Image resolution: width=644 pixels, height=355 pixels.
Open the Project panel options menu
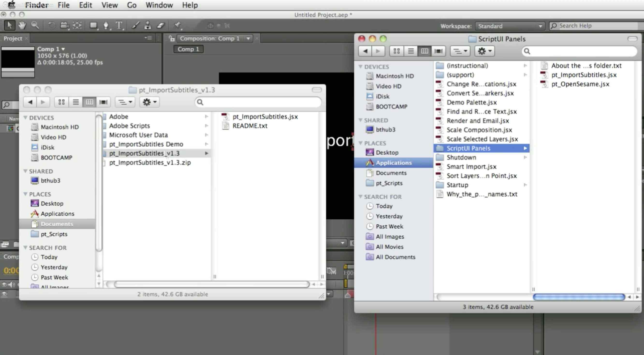(x=148, y=38)
